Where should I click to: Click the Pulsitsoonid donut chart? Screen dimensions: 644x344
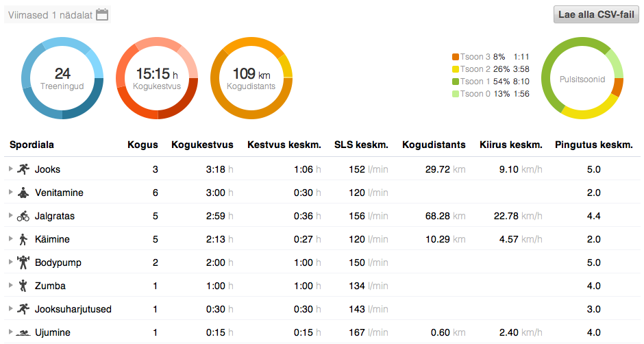point(582,79)
